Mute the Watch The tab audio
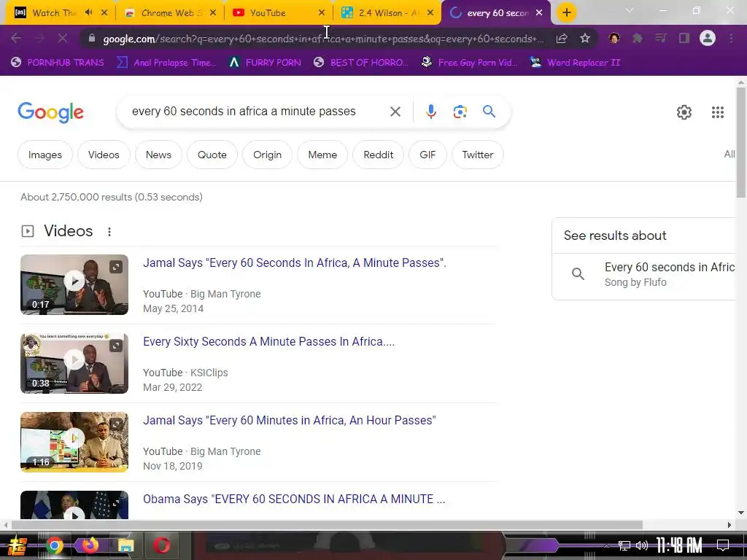The height and width of the screenshot is (560, 747). 88,13
